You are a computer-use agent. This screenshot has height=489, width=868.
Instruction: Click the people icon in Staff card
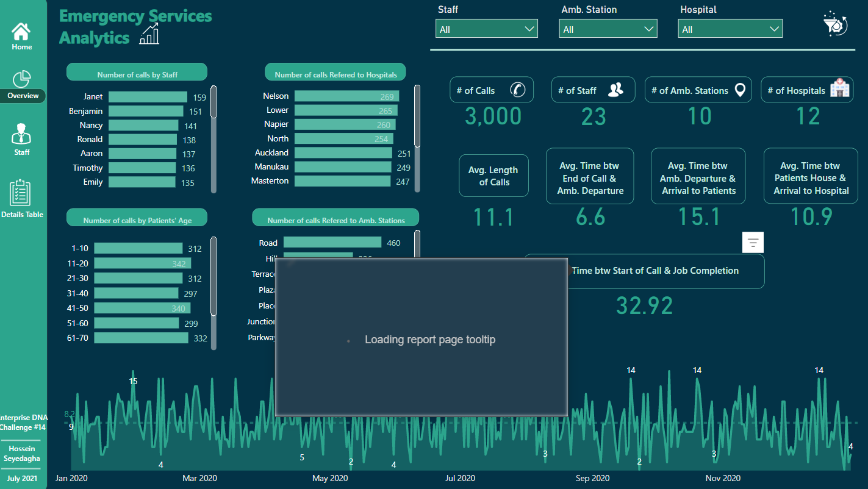click(x=616, y=90)
